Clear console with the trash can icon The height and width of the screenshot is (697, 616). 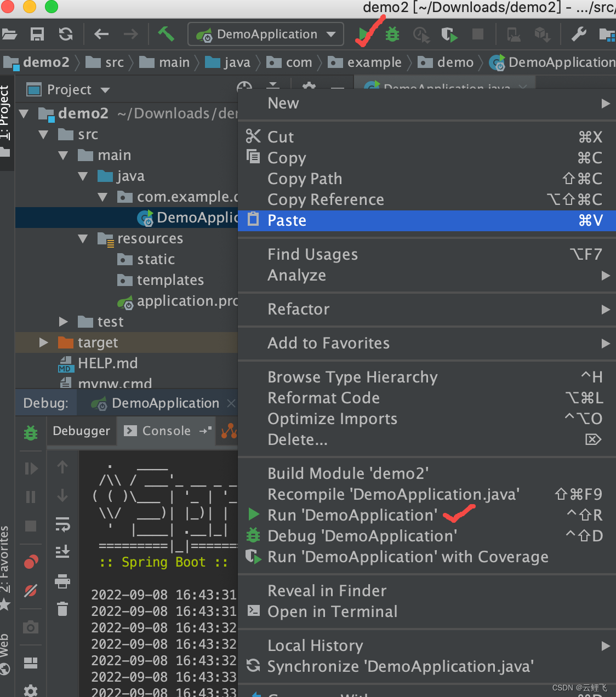pos(62,608)
